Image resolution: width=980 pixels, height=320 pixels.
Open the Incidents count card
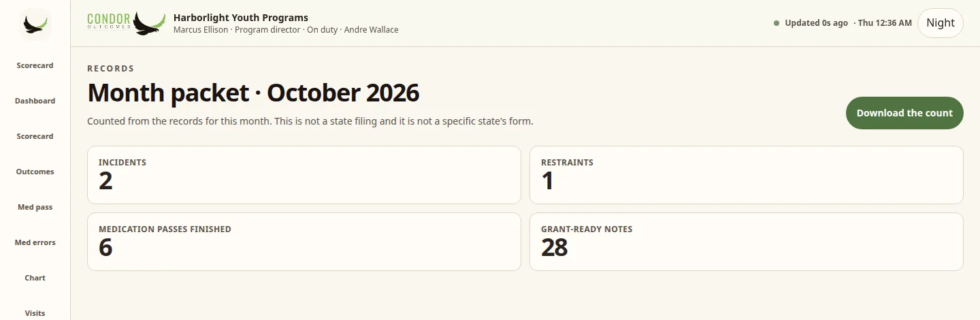[304, 175]
